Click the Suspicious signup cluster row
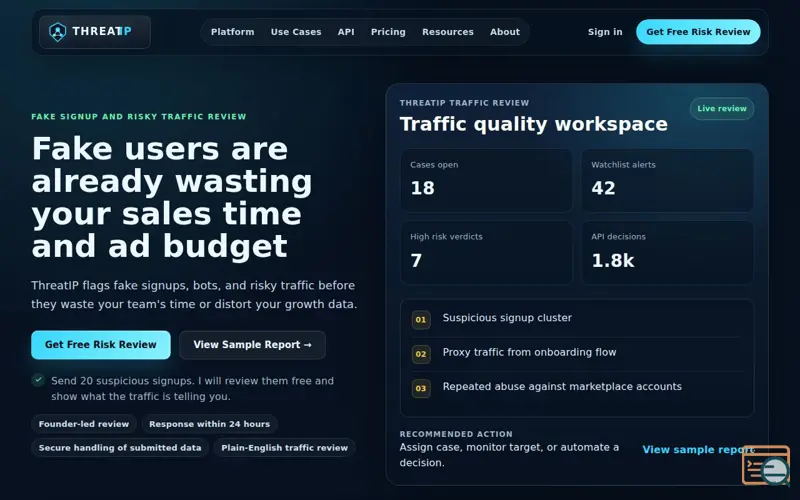The width and height of the screenshot is (800, 500). click(577, 319)
